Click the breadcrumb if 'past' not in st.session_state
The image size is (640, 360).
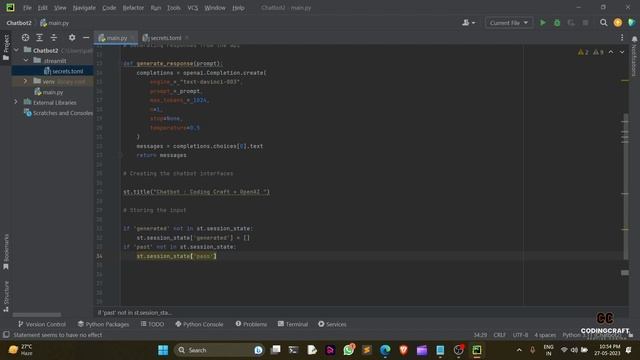134,313
